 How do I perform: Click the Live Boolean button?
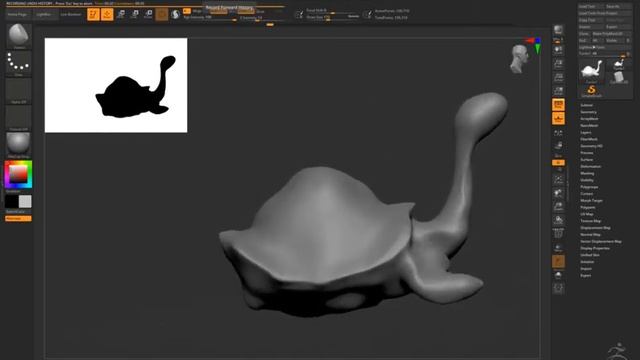point(71,14)
